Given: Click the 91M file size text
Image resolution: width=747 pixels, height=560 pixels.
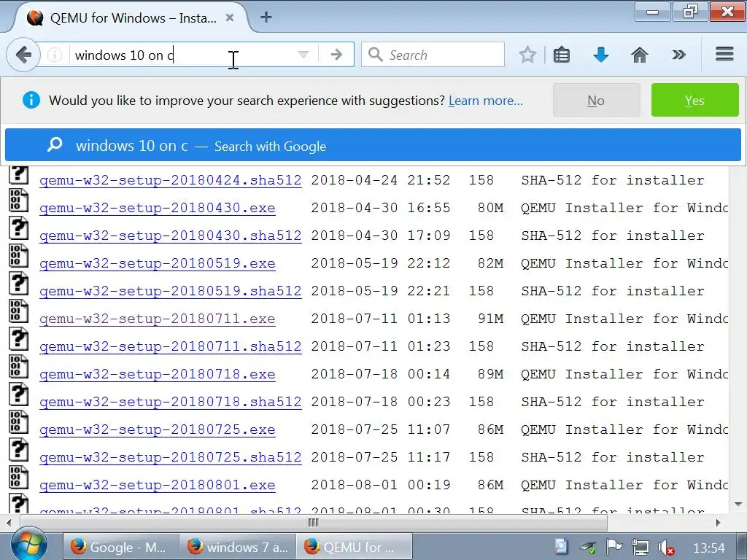Looking at the screenshot, I should tap(490, 318).
